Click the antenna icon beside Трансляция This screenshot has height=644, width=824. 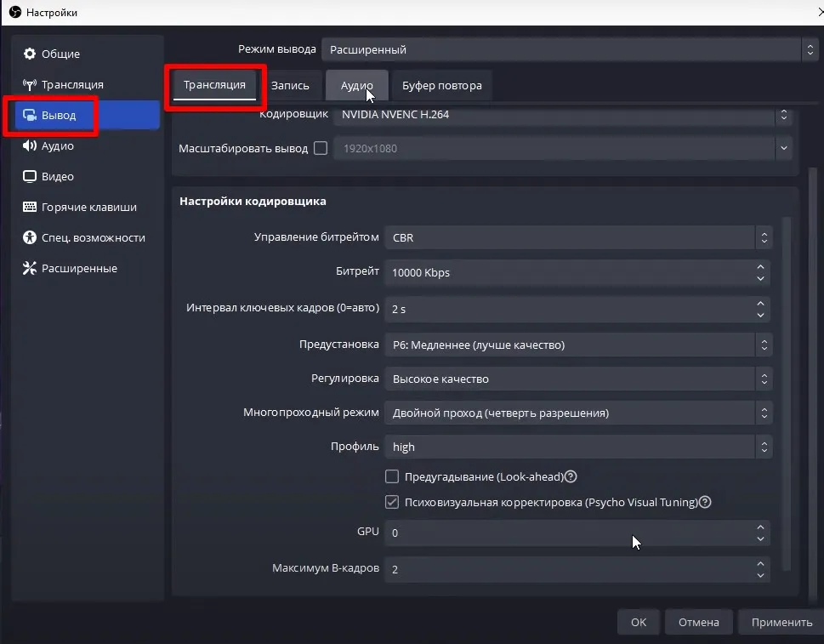pyautogui.click(x=30, y=84)
